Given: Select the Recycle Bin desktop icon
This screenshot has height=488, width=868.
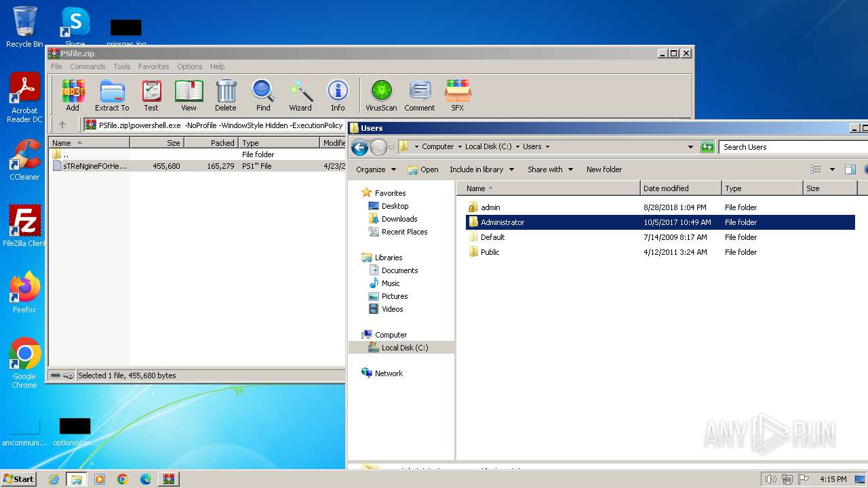Looking at the screenshot, I should tap(24, 27).
